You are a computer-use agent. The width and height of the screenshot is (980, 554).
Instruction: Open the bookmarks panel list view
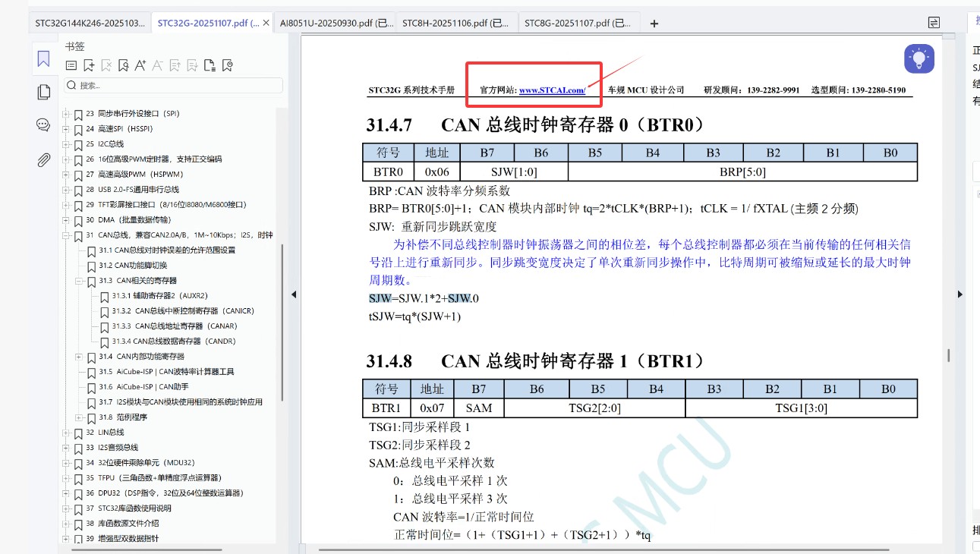point(71,65)
